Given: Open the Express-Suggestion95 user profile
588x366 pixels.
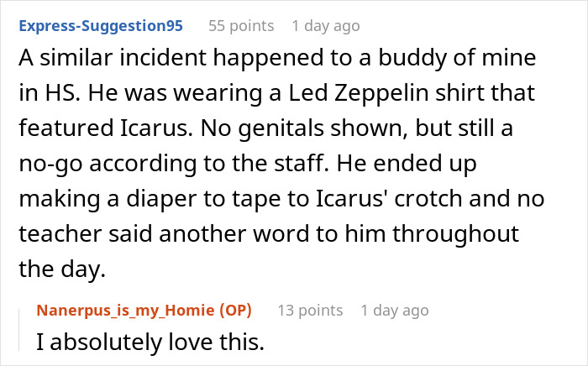Looking at the screenshot, I should point(101,26).
